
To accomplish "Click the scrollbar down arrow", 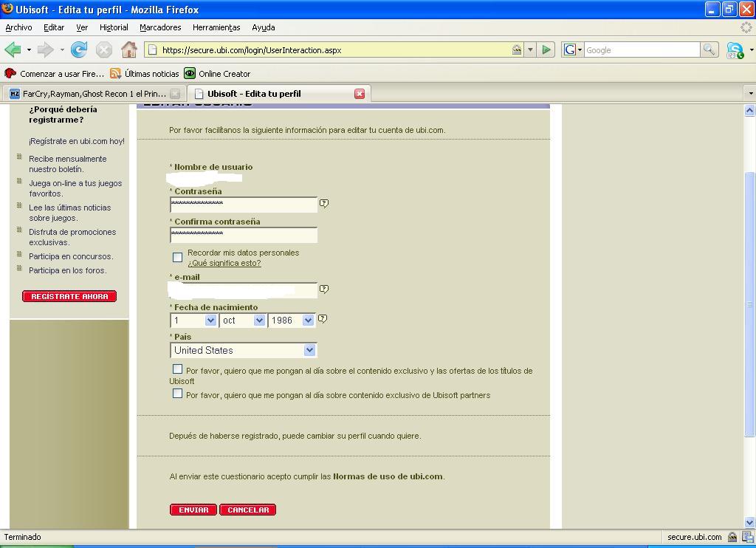I will coord(750,522).
